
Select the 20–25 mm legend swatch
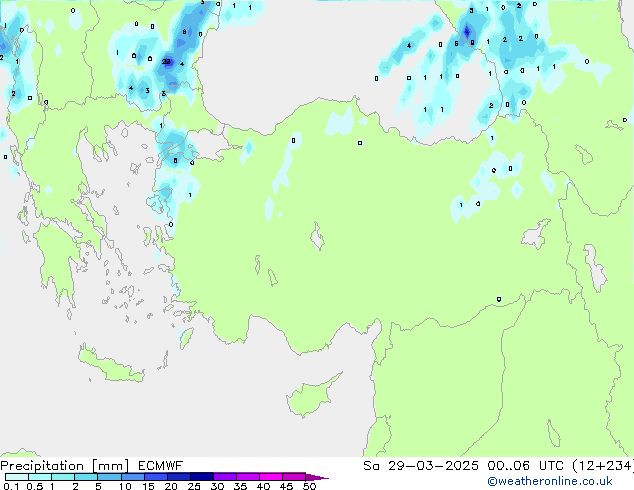(178, 477)
